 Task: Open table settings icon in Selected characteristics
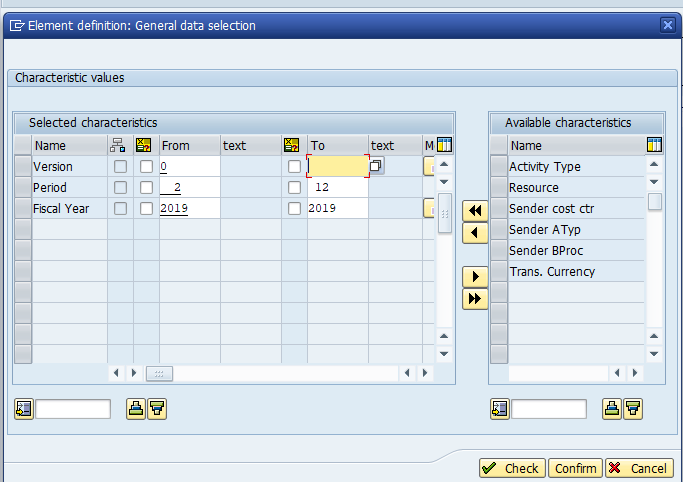(445, 145)
